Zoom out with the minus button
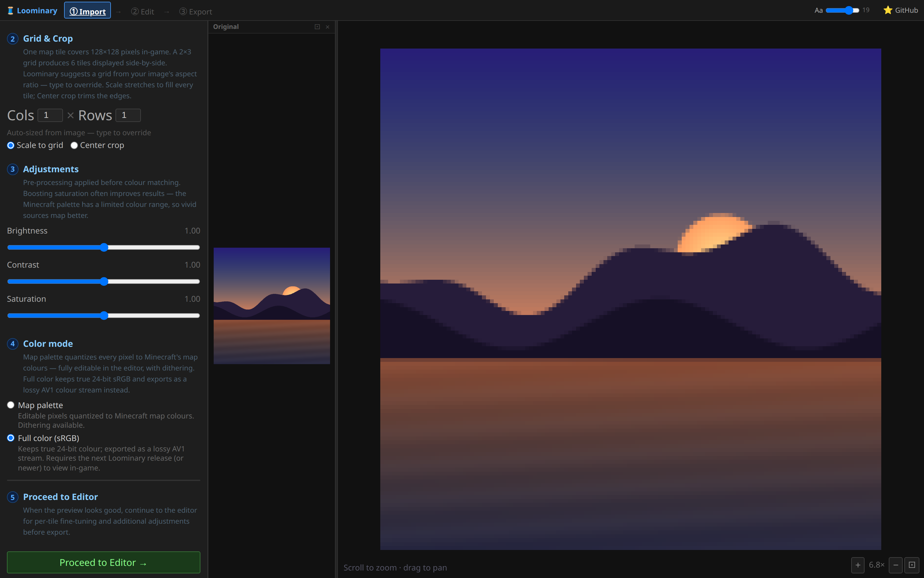This screenshot has height=578, width=924. pos(896,565)
